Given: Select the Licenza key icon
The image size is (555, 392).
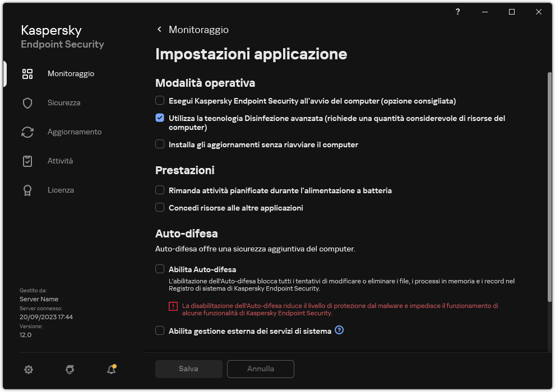Looking at the screenshot, I should 27,190.
